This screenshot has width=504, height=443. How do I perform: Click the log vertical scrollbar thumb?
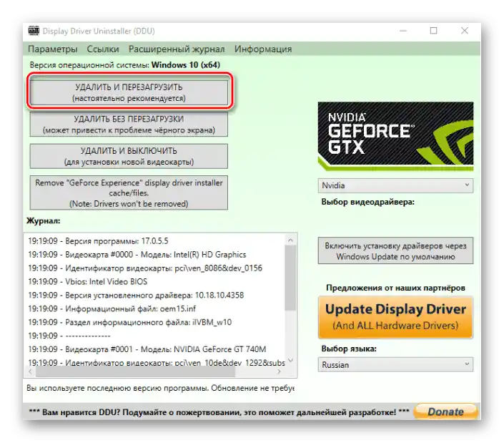[290, 278]
